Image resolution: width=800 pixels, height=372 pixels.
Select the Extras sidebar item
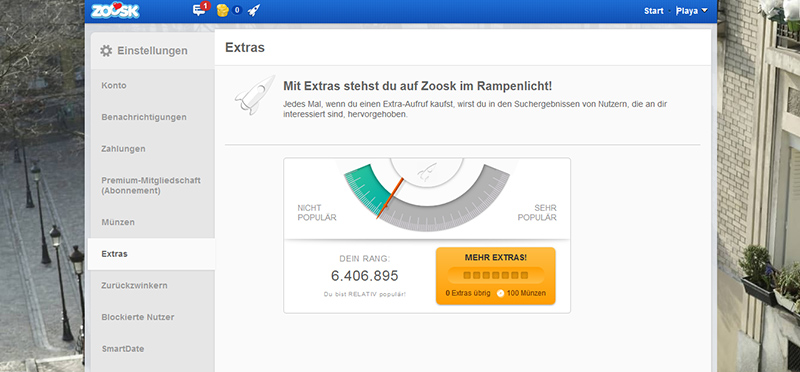(152, 254)
